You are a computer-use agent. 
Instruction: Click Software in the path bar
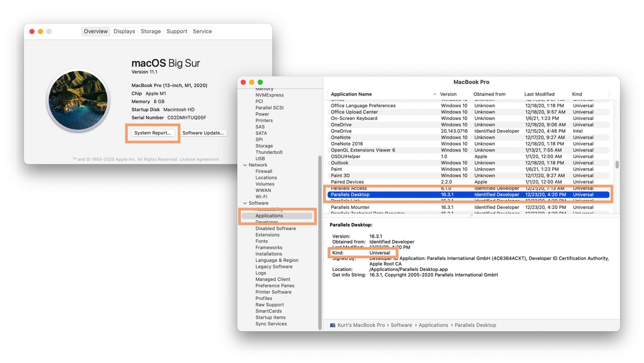click(401, 325)
